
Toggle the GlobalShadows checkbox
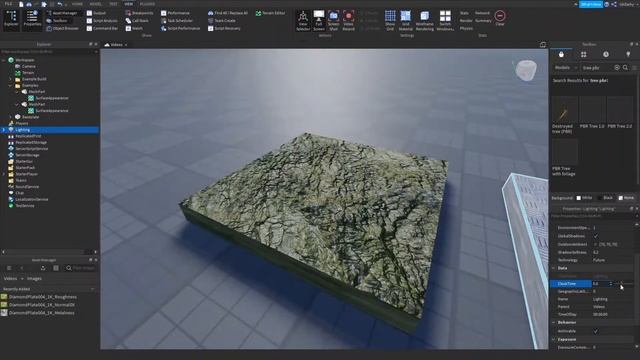click(x=596, y=236)
